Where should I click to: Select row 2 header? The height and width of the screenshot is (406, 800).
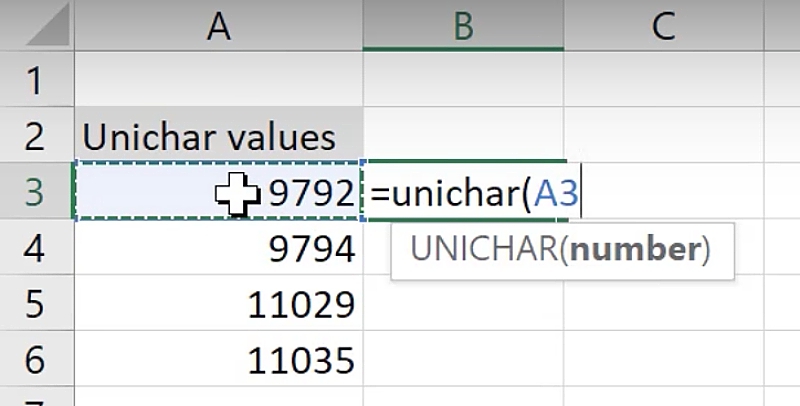click(34, 136)
